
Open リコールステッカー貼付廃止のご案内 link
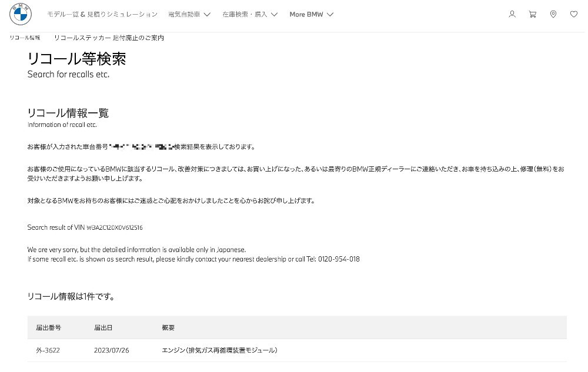click(x=109, y=38)
